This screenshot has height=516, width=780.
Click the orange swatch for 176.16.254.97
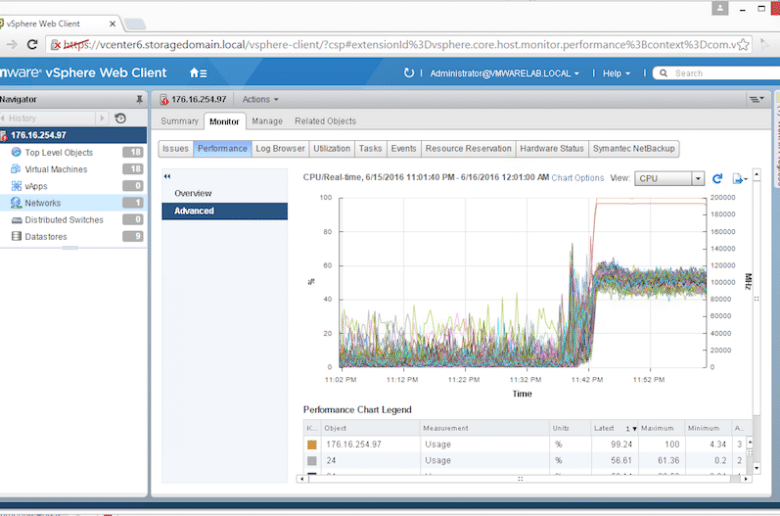click(x=312, y=444)
